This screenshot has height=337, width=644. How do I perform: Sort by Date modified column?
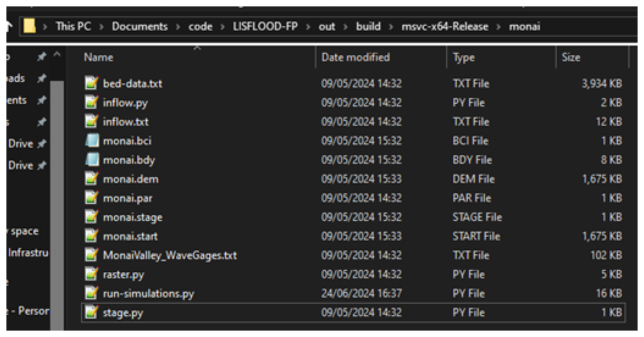(x=355, y=57)
